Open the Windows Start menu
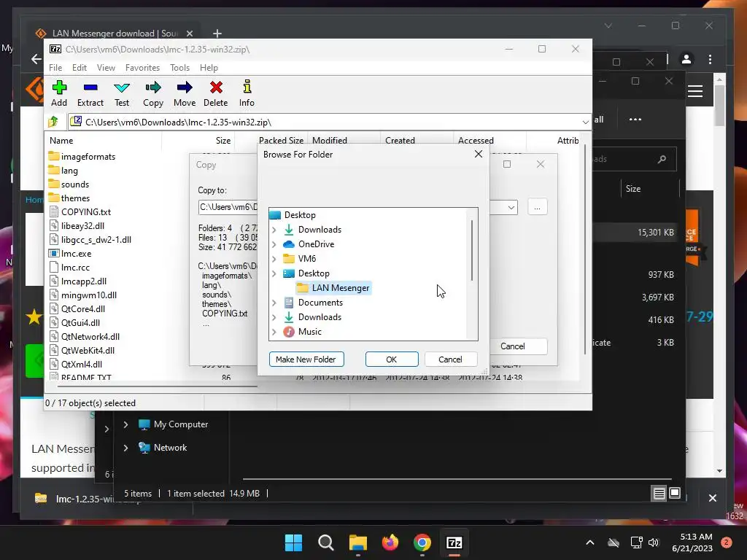Image resolution: width=747 pixels, height=560 pixels. click(293, 542)
